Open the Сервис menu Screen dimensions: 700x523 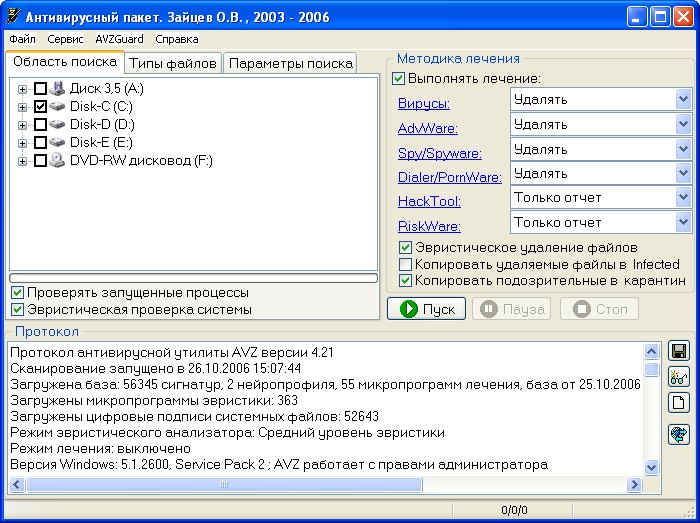pyautogui.click(x=65, y=39)
